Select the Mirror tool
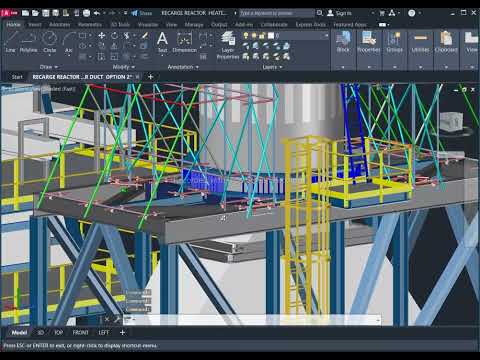 [114, 46]
